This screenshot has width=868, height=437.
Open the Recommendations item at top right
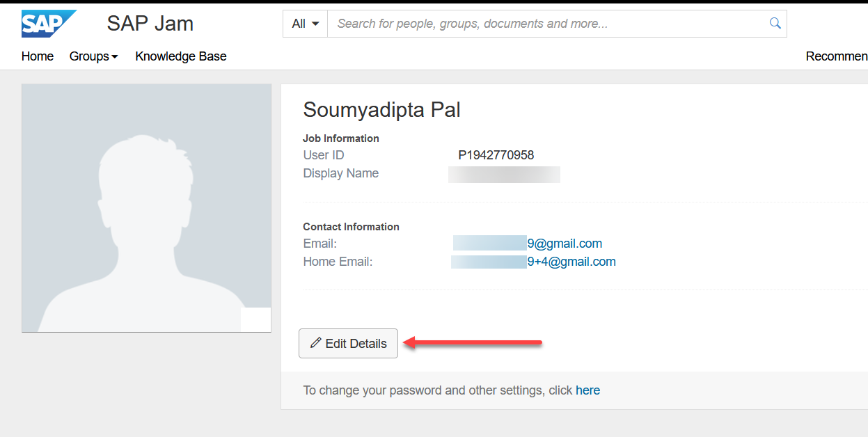pos(837,56)
